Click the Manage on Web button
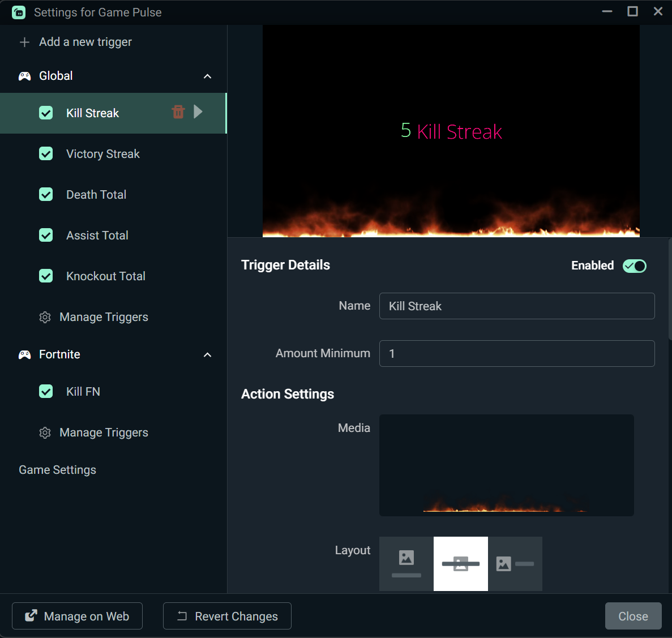This screenshot has height=638, width=672. [x=77, y=616]
